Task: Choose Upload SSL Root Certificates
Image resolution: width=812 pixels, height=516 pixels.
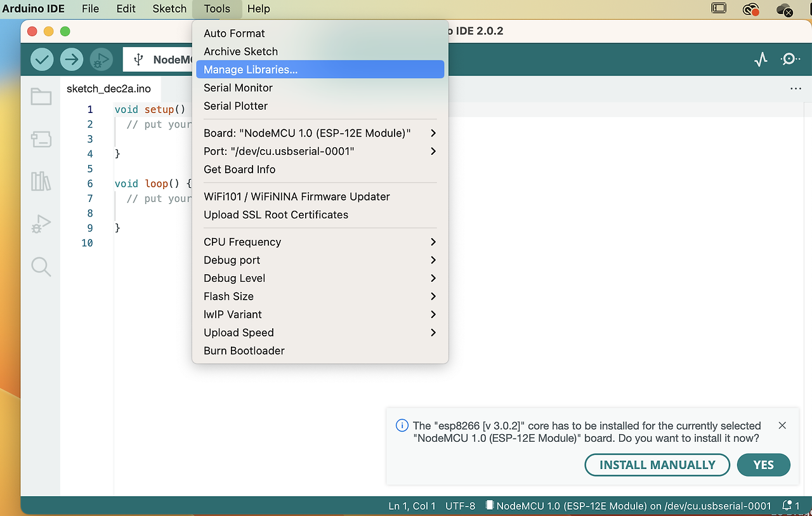Action: 320,215
